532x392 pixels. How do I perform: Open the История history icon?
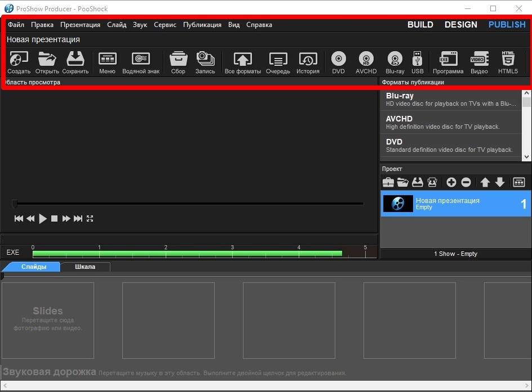[308, 62]
